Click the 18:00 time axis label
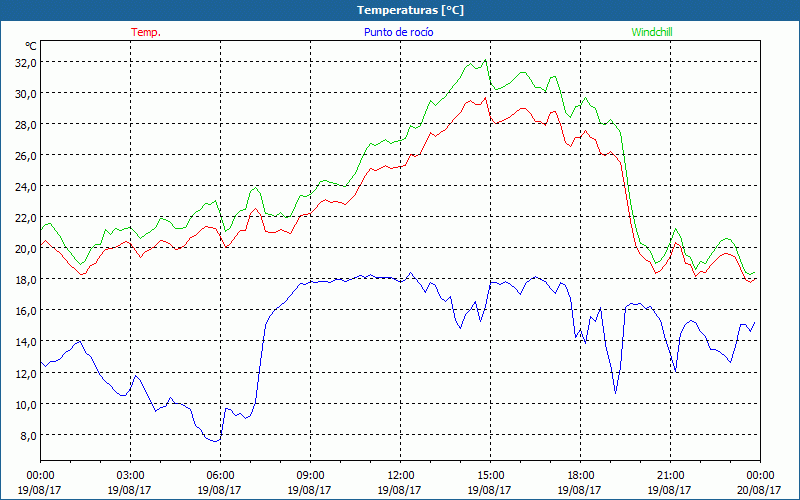 pyautogui.click(x=580, y=476)
